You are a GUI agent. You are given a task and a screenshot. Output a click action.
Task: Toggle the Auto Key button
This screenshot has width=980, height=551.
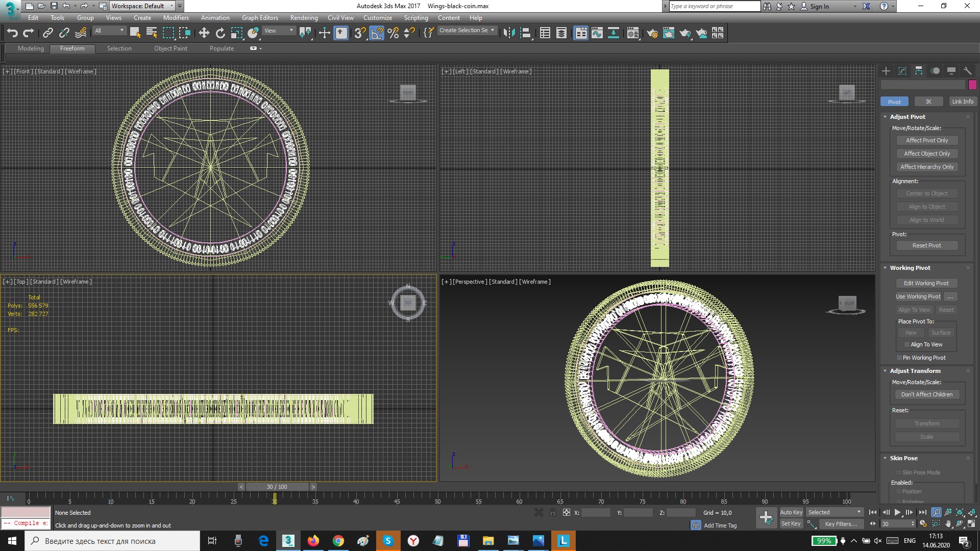(791, 512)
